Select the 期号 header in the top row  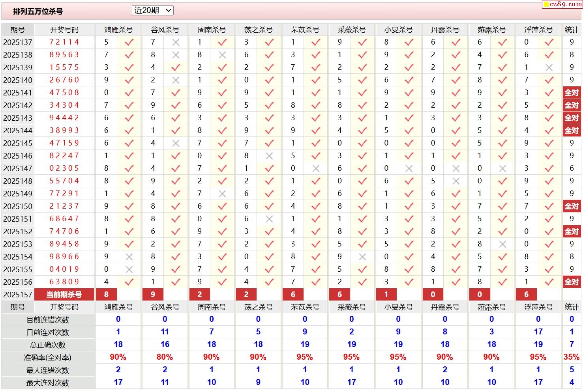pos(18,30)
